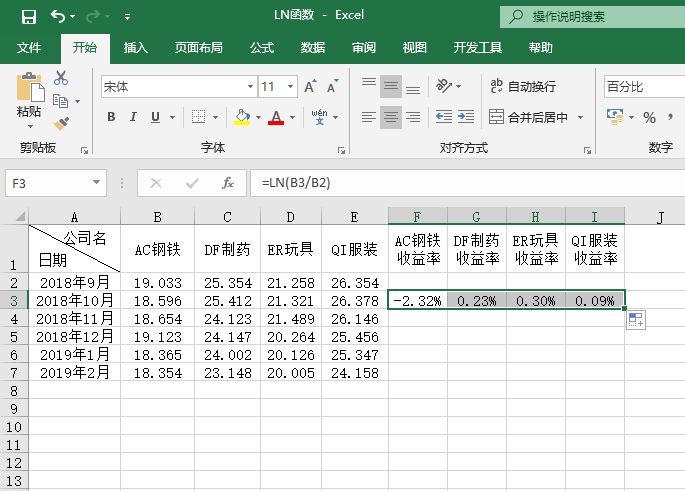Toggle Bold formatting
685x491 pixels.
click(x=111, y=118)
